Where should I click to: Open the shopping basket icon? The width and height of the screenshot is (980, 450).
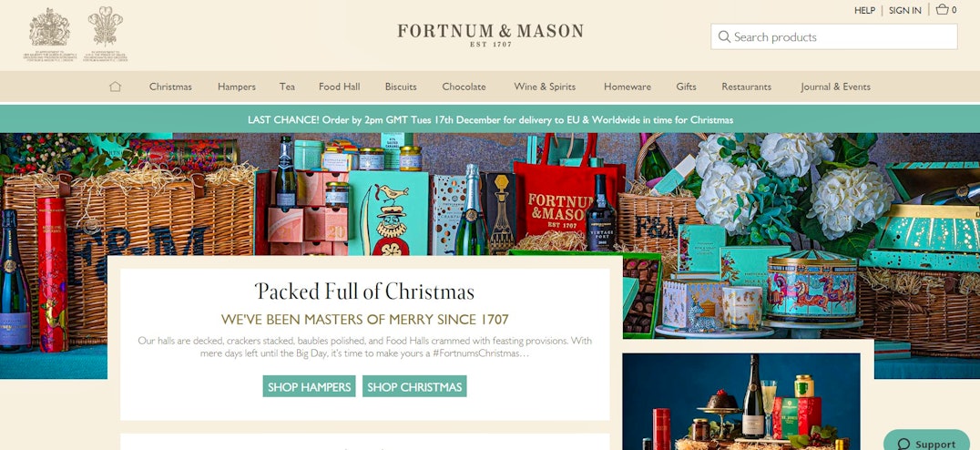tap(943, 9)
